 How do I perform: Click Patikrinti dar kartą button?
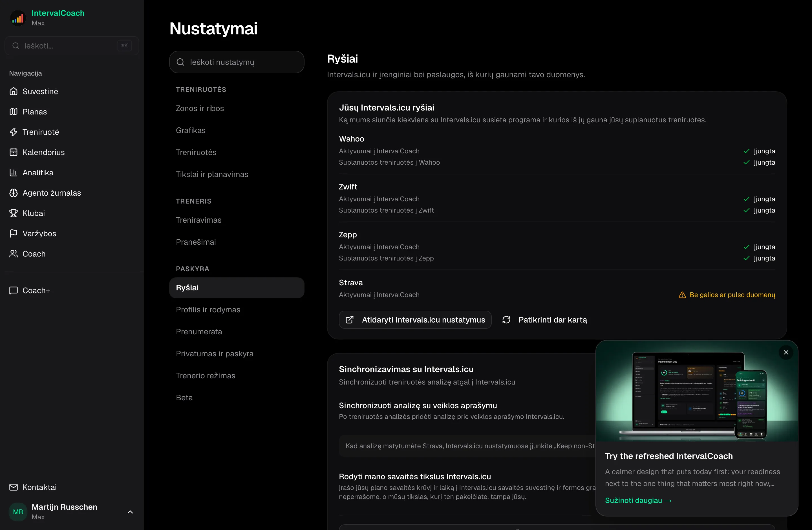[x=544, y=320]
